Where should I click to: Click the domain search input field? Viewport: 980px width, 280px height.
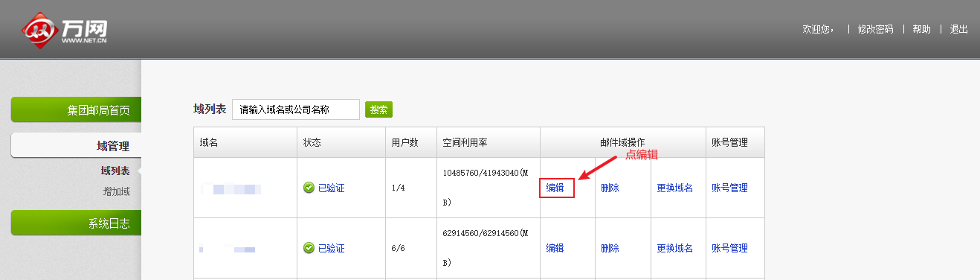coord(296,109)
